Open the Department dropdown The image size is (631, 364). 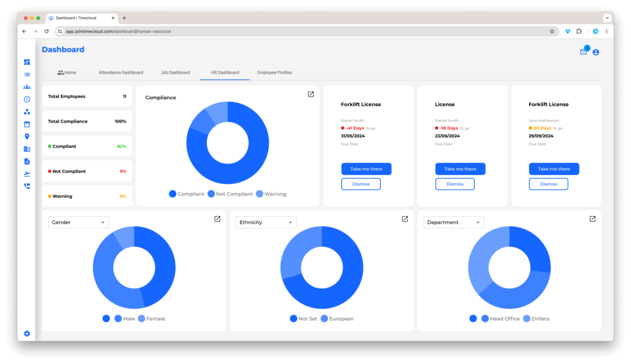(454, 222)
